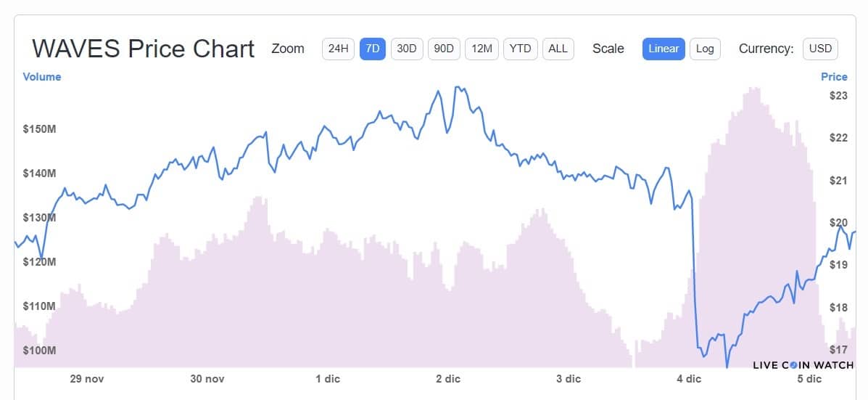868x400 pixels.
Task: Click the 4 dic date marker
Action: click(689, 380)
